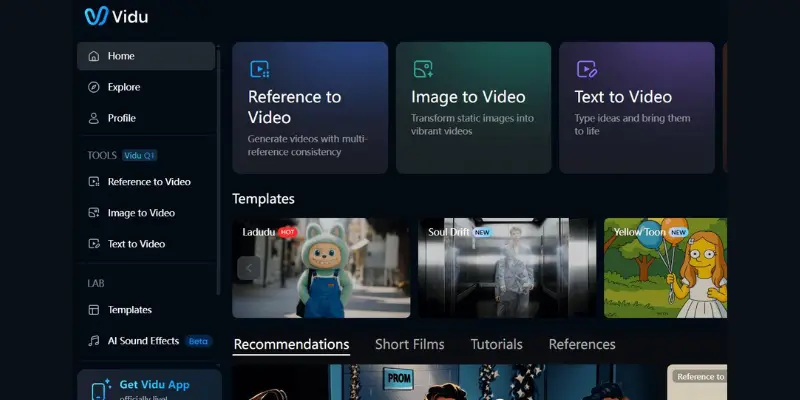Click the HOT badge on Ladudu template
Screen dimensions: 800x400
point(288,232)
